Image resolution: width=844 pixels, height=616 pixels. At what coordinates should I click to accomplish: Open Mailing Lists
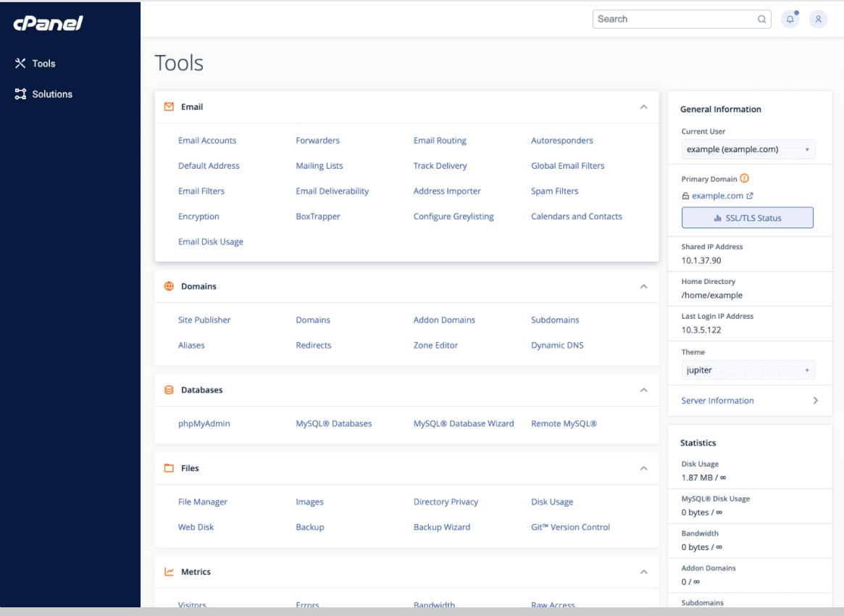coord(319,166)
